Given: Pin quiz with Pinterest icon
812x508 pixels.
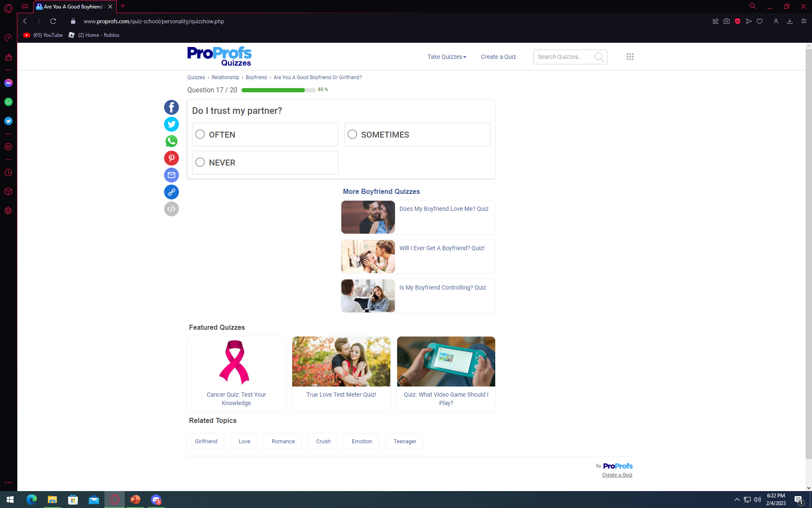Looking at the screenshot, I should (171, 158).
